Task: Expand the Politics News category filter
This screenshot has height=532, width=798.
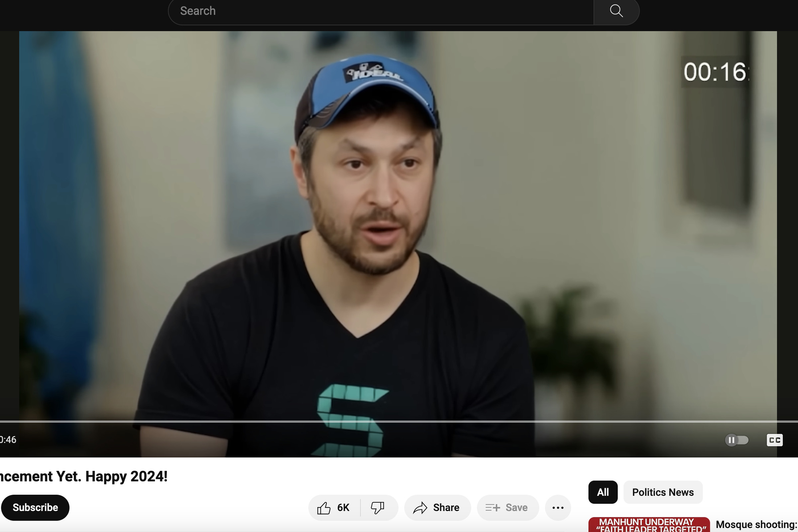Action: pyautogui.click(x=663, y=492)
